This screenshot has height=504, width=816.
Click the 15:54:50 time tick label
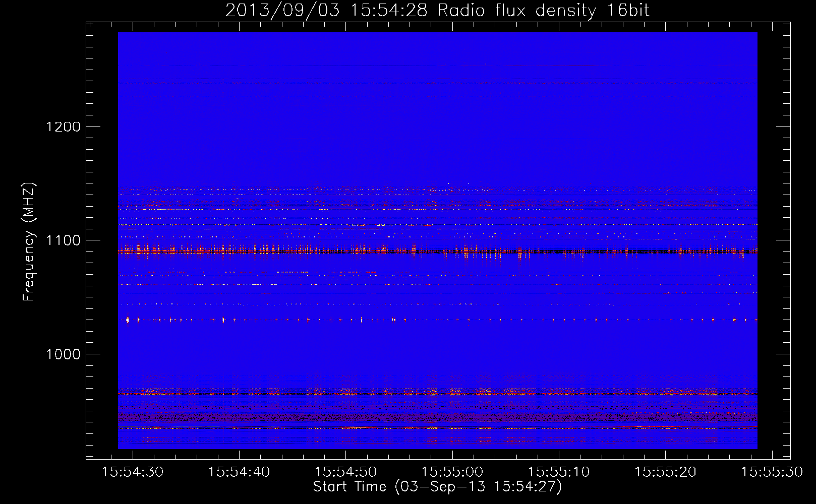[345, 472]
